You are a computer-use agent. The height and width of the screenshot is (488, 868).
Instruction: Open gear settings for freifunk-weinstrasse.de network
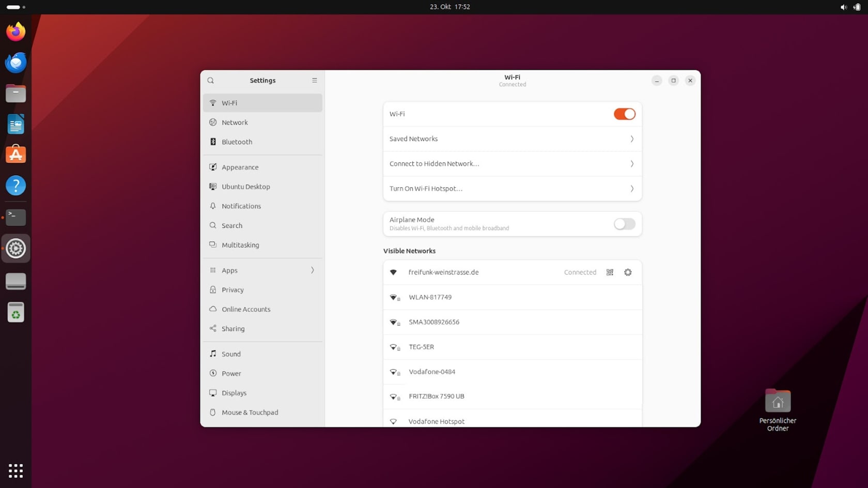[x=628, y=272]
